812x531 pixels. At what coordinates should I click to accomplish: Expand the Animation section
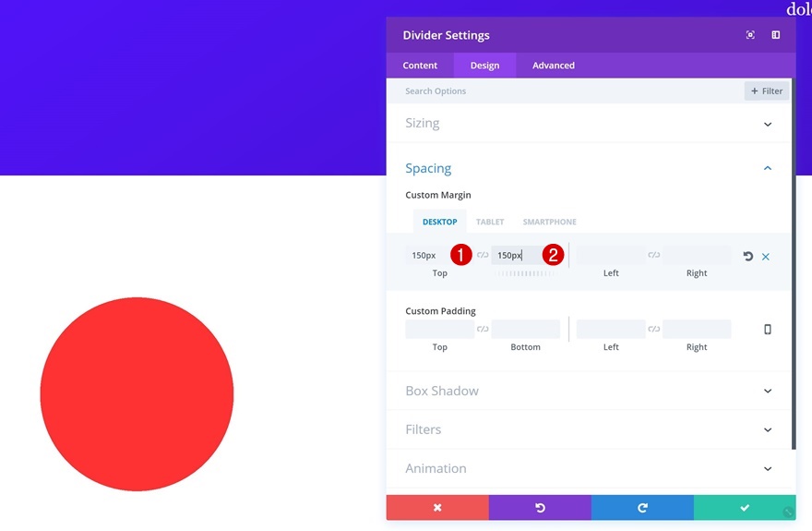589,468
